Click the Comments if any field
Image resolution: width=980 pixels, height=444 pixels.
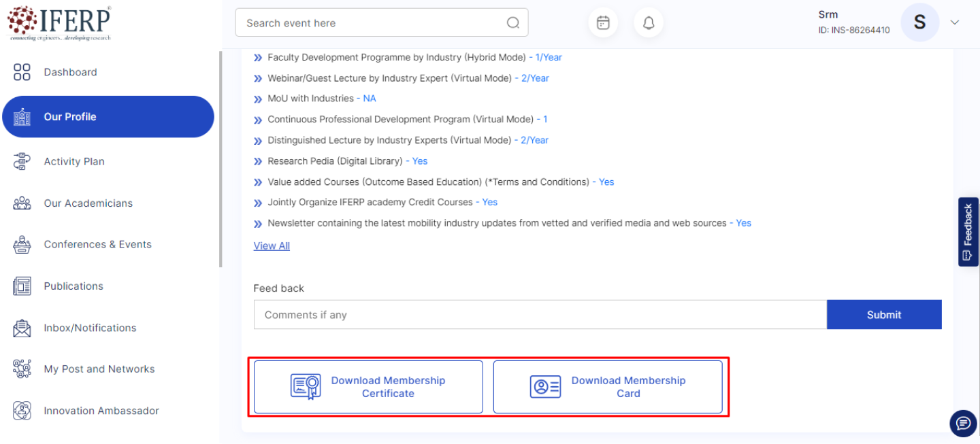pyautogui.click(x=540, y=315)
